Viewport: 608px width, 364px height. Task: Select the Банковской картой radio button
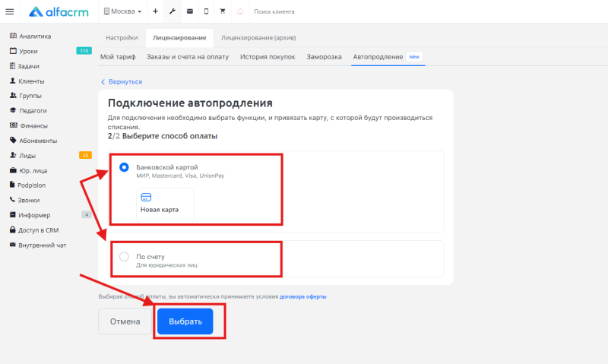124,167
